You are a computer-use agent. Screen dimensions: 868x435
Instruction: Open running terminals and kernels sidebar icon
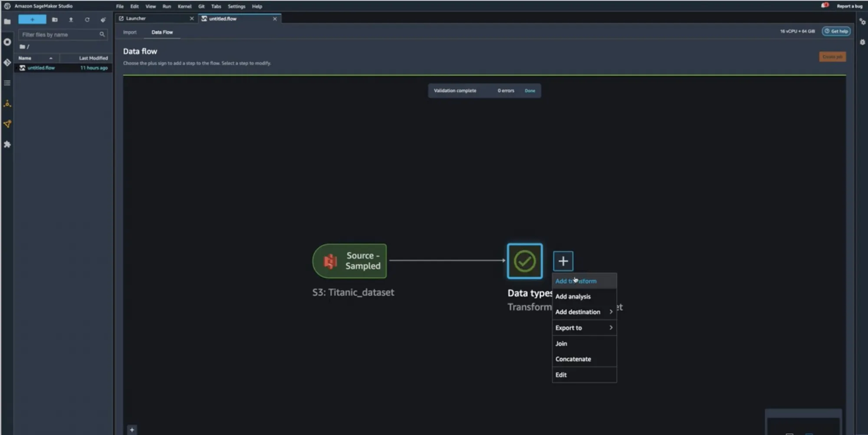tap(7, 42)
